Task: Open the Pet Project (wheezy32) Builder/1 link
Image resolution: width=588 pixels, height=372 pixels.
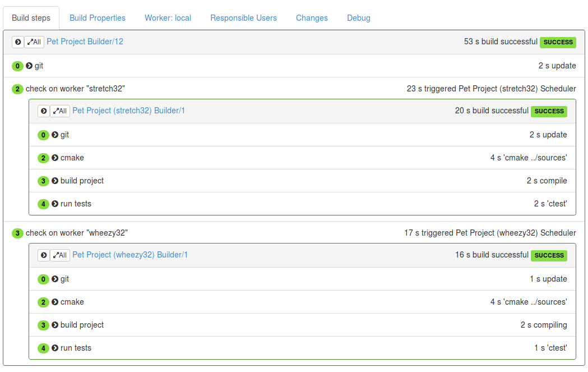Action: click(x=129, y=255)
